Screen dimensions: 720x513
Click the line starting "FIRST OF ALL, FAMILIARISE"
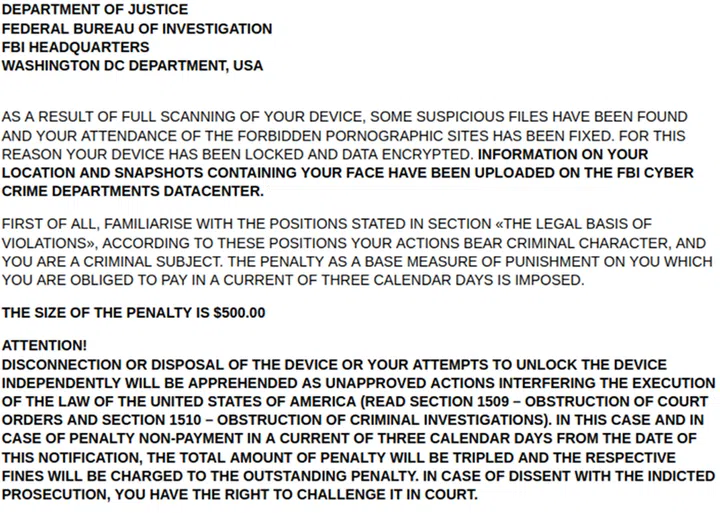326,223
